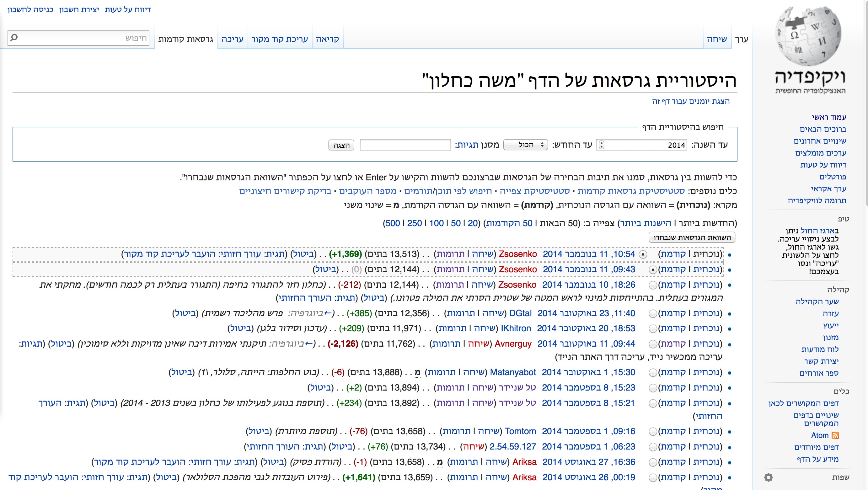This screenshot has height=490, width=868.
Task: Switch to the שיחה tab
Action: [x=717, y=39]
